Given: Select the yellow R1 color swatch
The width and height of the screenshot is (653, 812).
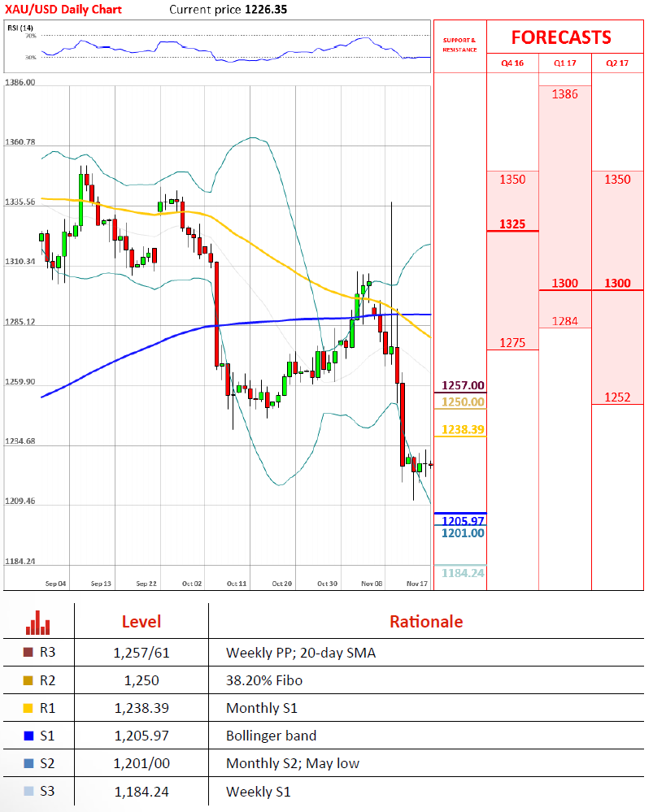Looking at the screenshot, I should click(x=28, y=708).
